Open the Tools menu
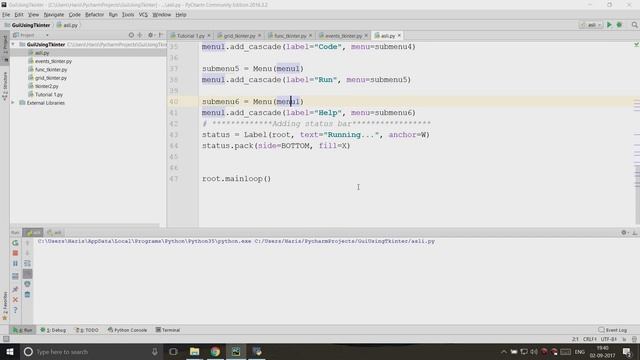 pos(128,15)
